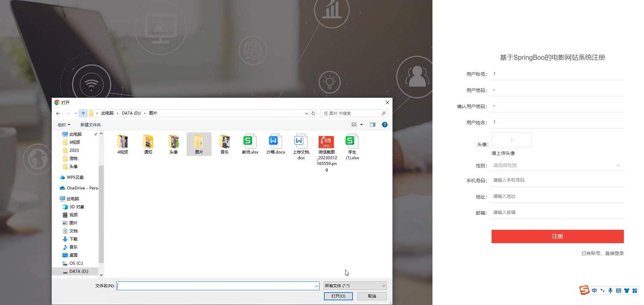Image resolution: width=644 pixels, height=305 pixels.
Task: Select the 4视频 folder in the file list
Action: [x=123, y=144]
